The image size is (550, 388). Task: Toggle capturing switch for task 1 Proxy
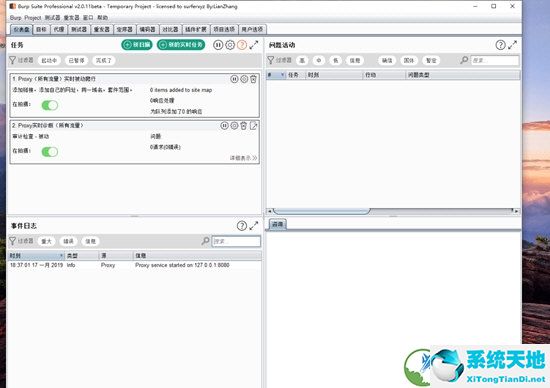tap(50, 105)
